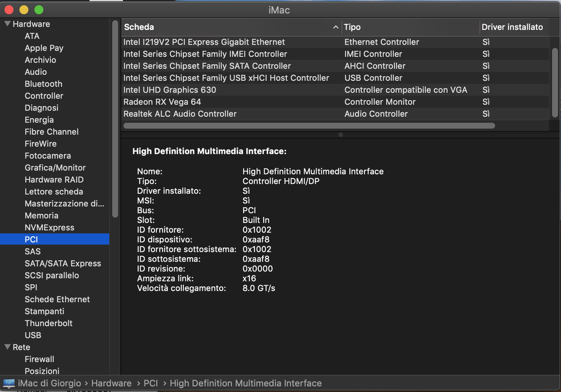
Task: Collapse the Hardware section triangle
Action: pos(7,24)
